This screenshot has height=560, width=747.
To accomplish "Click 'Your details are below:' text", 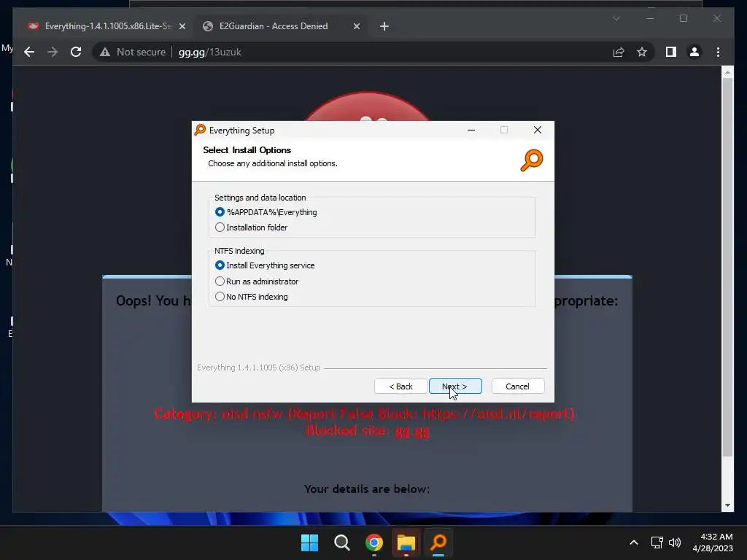I will pos(367,489).
